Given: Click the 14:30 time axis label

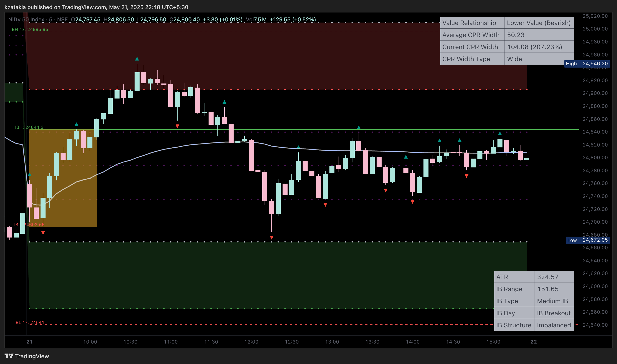Looking at the screenshot, I should (x=453, y=342).
